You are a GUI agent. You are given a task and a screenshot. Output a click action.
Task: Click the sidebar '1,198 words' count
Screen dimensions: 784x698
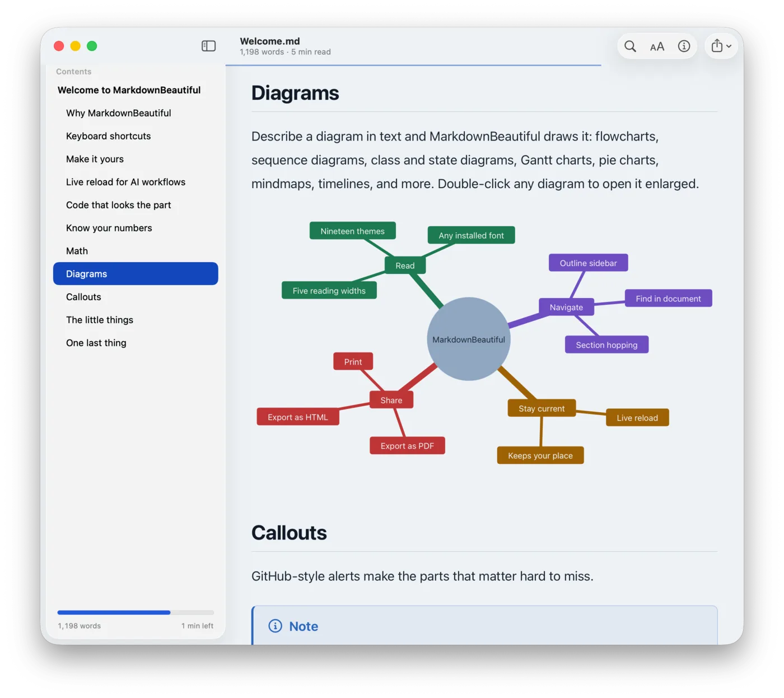[x=80, y=626]
